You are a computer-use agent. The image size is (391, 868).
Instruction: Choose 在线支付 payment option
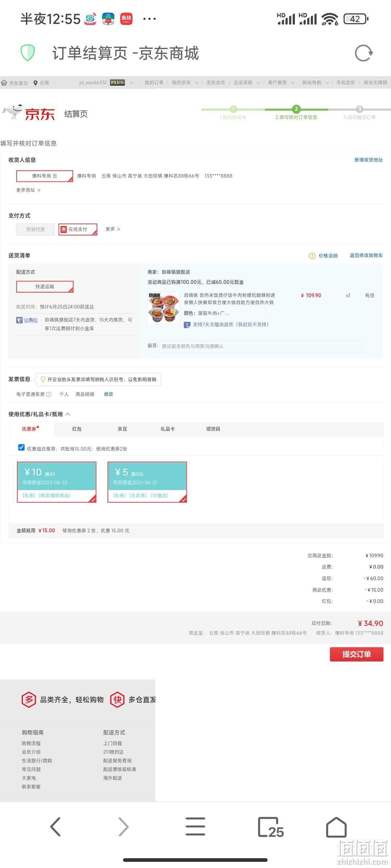click(x=78, y=229)
